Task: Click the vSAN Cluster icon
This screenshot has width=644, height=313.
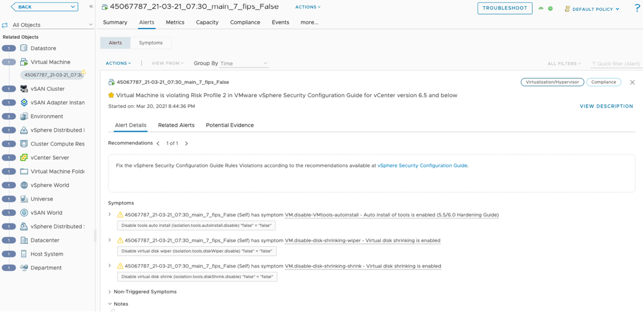Action: 24,89
